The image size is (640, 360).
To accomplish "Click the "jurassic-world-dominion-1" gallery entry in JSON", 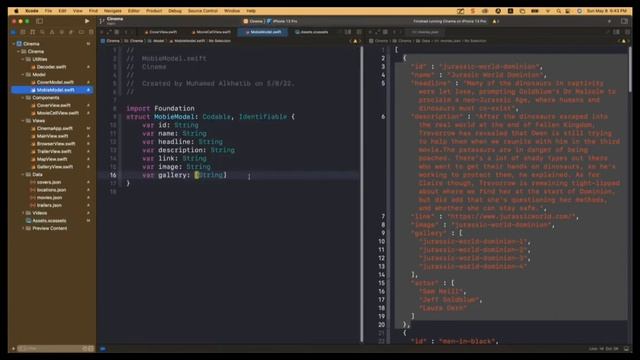I will (473, 242).
